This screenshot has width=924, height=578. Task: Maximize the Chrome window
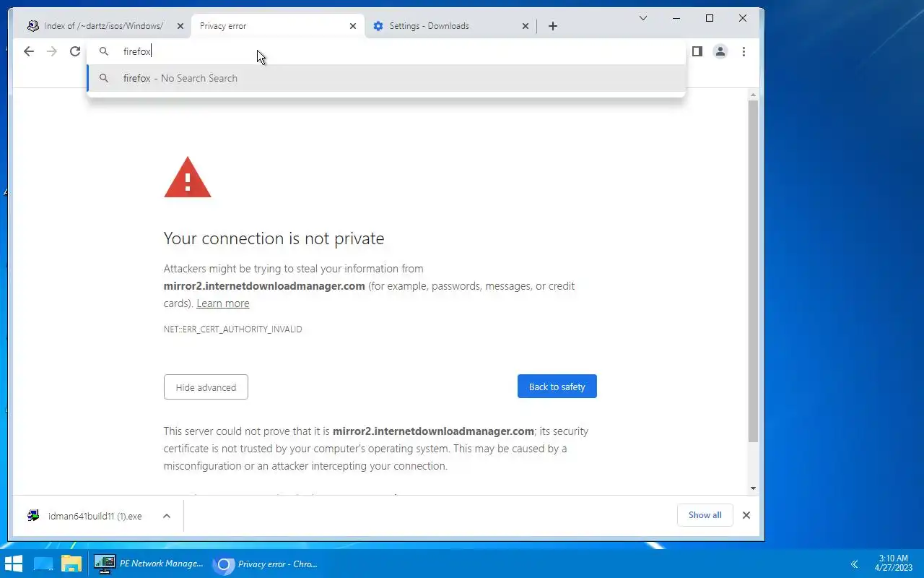tap(710, 18)
